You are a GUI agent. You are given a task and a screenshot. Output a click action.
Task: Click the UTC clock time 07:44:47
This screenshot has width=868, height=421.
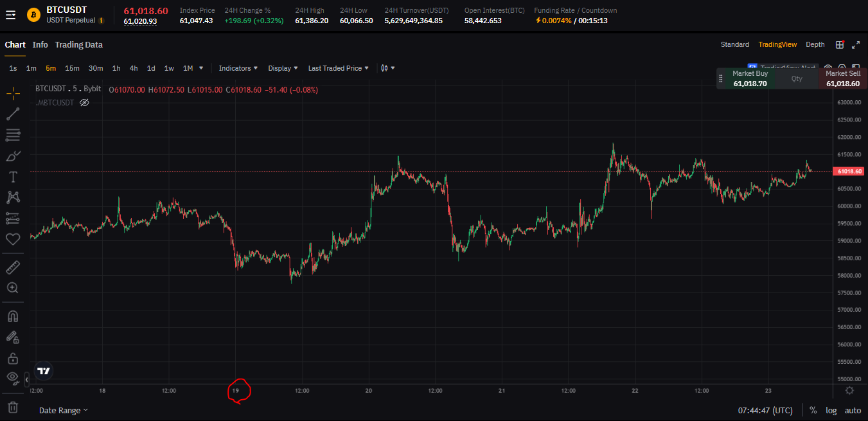[x=765, y=410]
